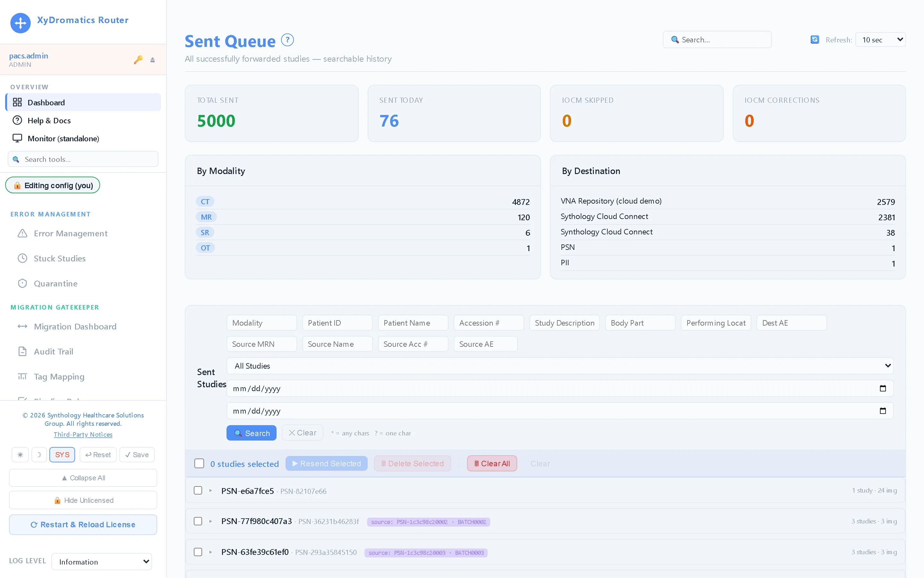Open Help & Docs menu item
Viewport: 924px width, 578px height.
[x=83, y=120]
